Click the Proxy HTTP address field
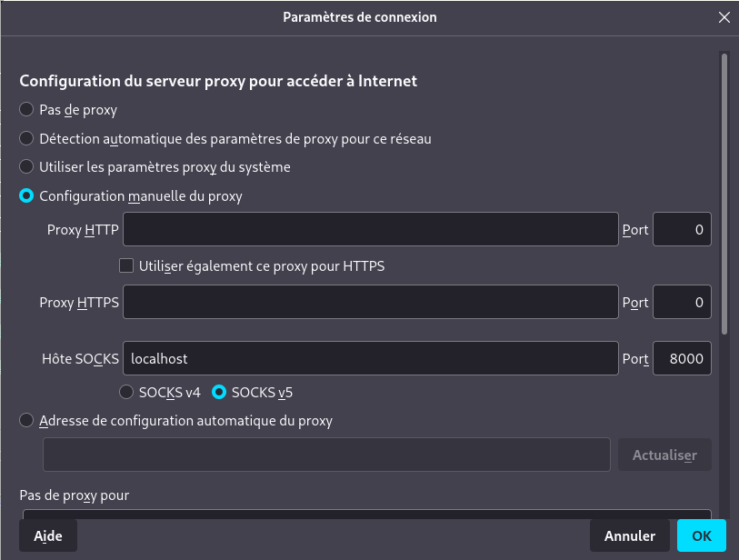This screenshot has height=560, width=739. [x=370, y=230]
